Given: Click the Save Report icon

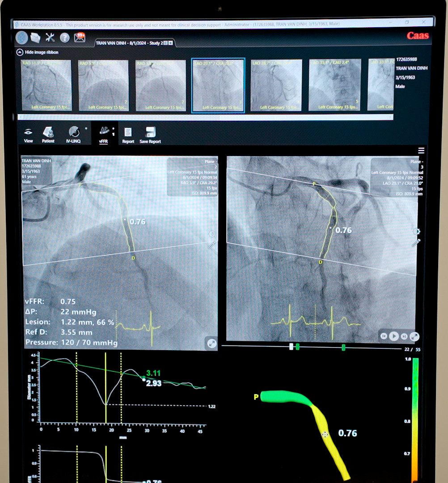Looking at the screenshot, I should click(x=150, y=133).
